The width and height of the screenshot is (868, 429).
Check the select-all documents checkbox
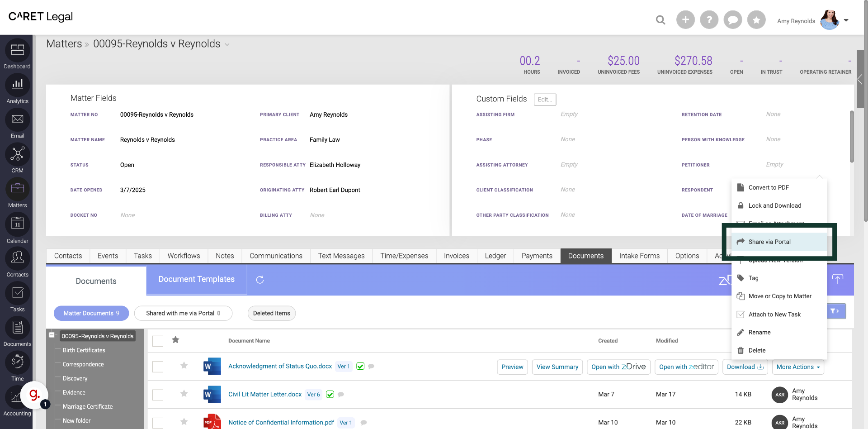[x=158, y=341]
